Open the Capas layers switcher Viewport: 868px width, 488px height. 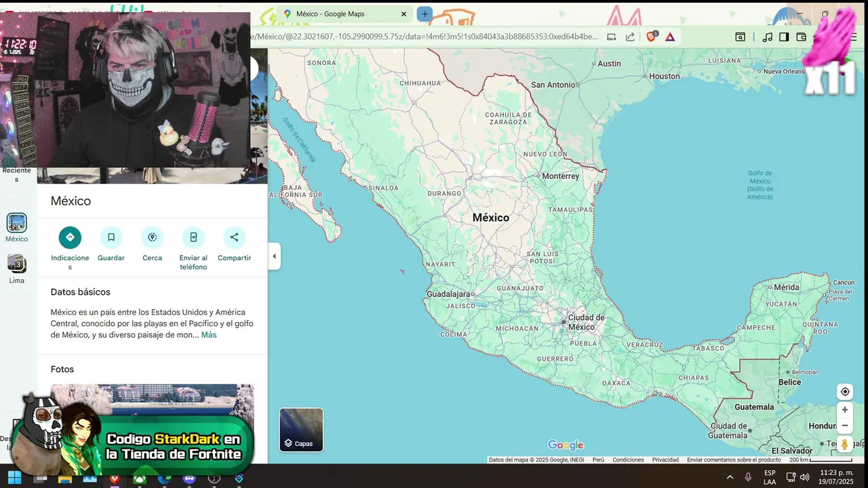click(301, 430)
